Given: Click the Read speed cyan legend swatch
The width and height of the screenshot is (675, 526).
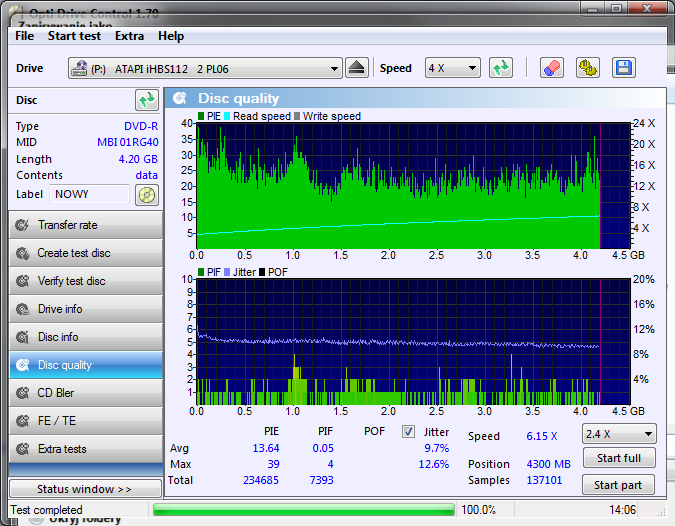Looking at the screenshot, I should [x=227, y=116].
